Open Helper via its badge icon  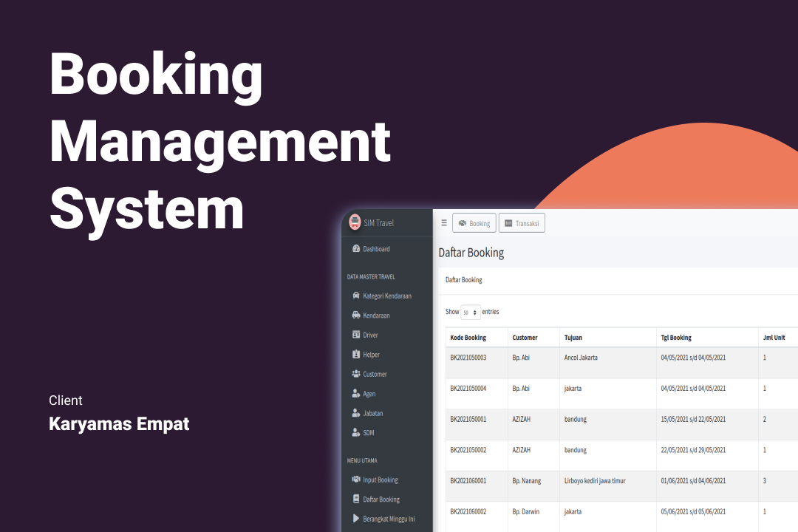tap(356, 355)
